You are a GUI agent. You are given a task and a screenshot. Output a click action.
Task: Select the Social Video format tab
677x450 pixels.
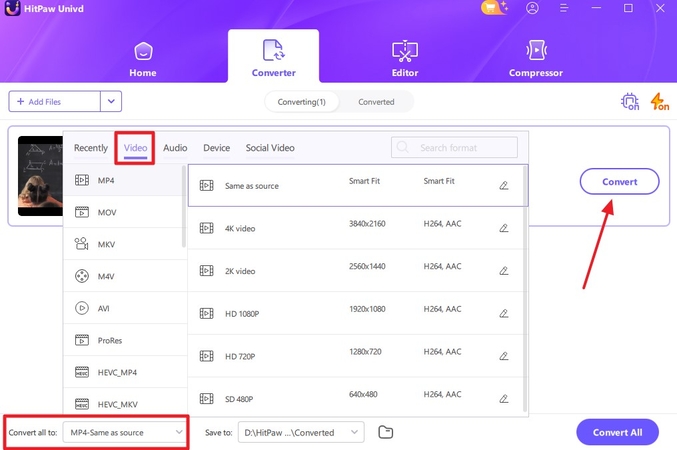(x=270, y=148)
